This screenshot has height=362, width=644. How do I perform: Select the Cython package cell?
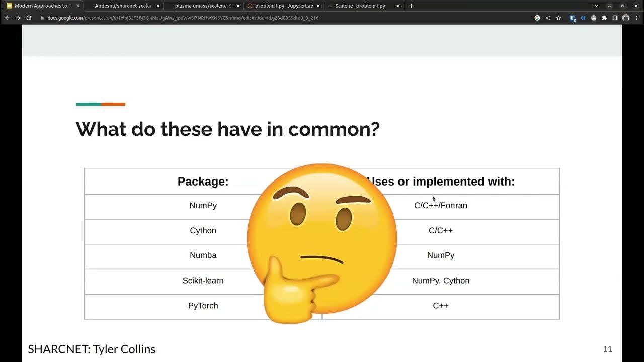click(x=203, y=231)
